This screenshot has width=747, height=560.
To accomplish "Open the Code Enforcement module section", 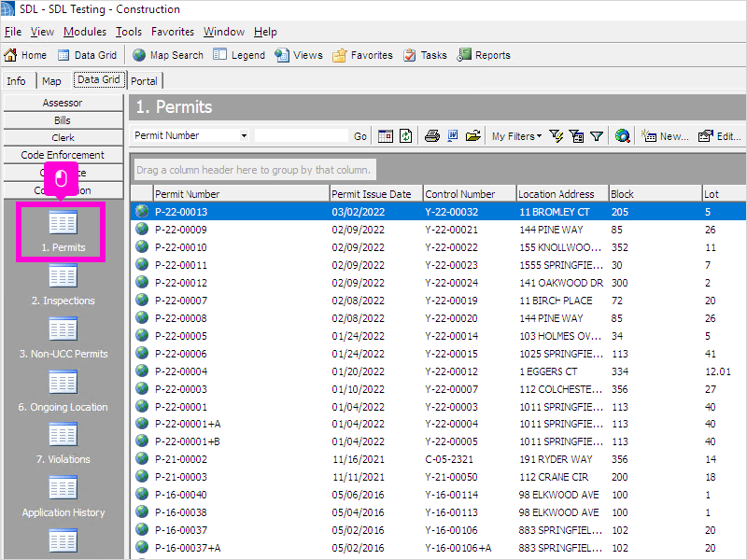I will [63, 155].
